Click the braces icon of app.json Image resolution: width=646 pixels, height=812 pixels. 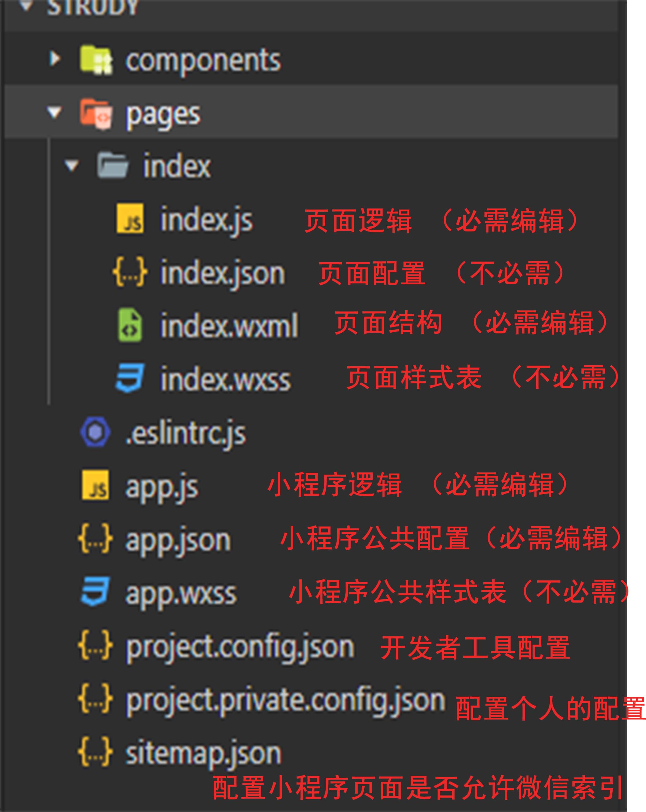95,539
